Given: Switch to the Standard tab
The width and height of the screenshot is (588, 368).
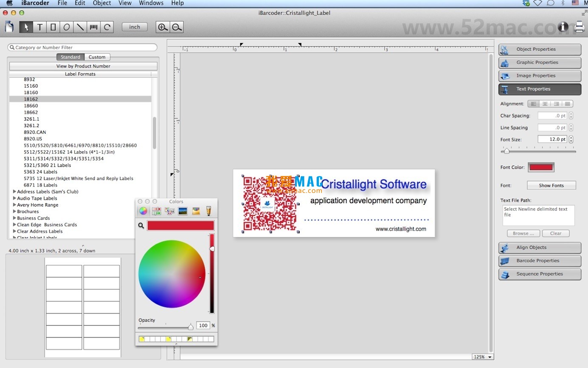Looking at the screenshot, I should (x=70, y=57).
